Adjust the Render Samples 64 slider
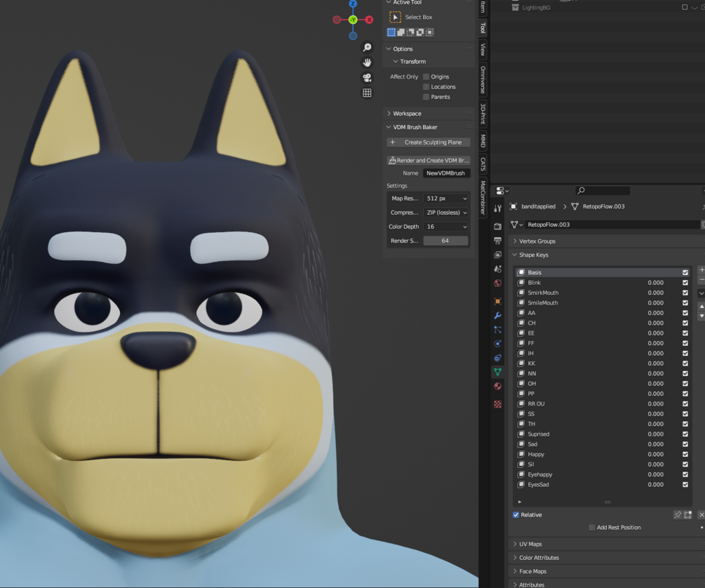Image resolution: width=705 pixels, height=588 pixels. coord(446,241)
